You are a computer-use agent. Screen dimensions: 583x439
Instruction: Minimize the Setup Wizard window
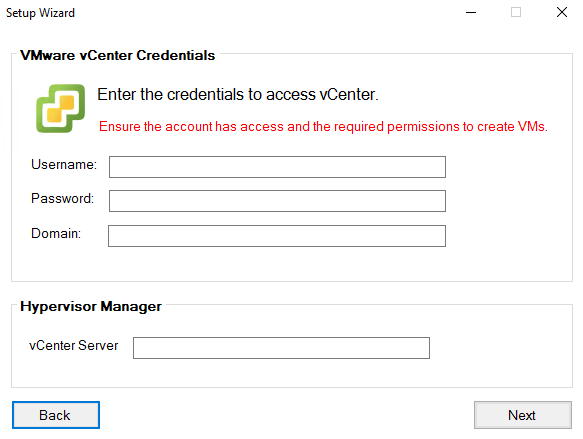point(471,13)
